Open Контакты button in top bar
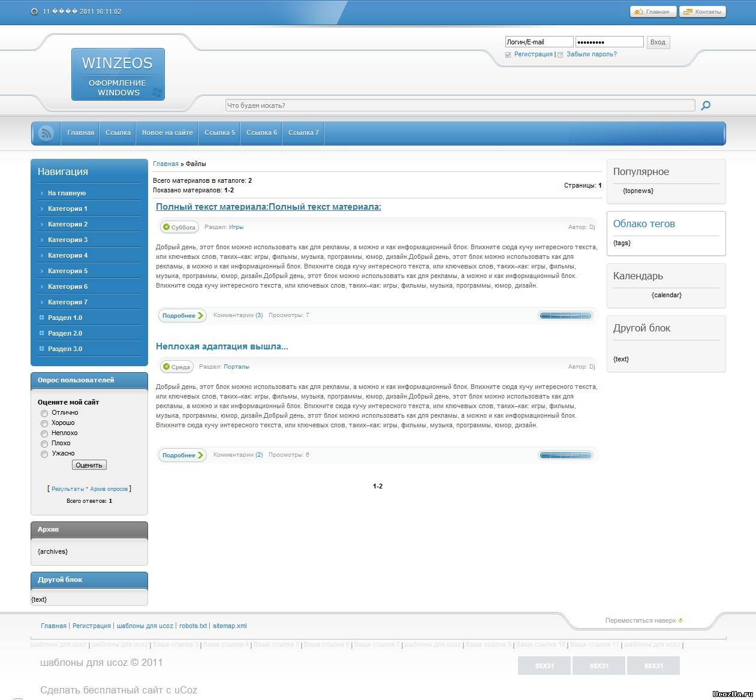 [703, 11]
